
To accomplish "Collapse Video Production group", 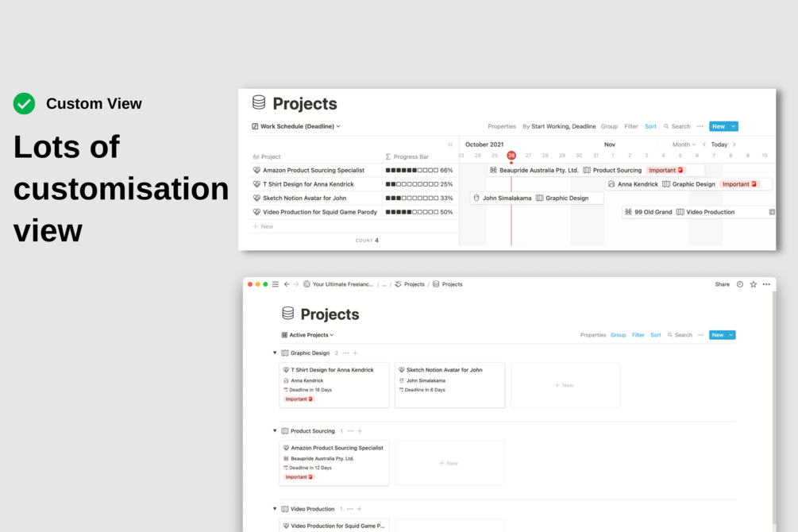I will (275, 509).
